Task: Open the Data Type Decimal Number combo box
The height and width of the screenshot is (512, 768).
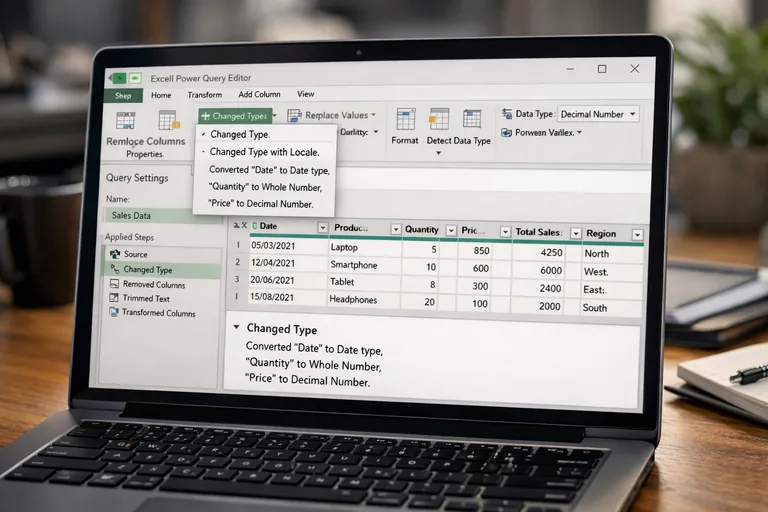Action: click(x=598, y=114)
